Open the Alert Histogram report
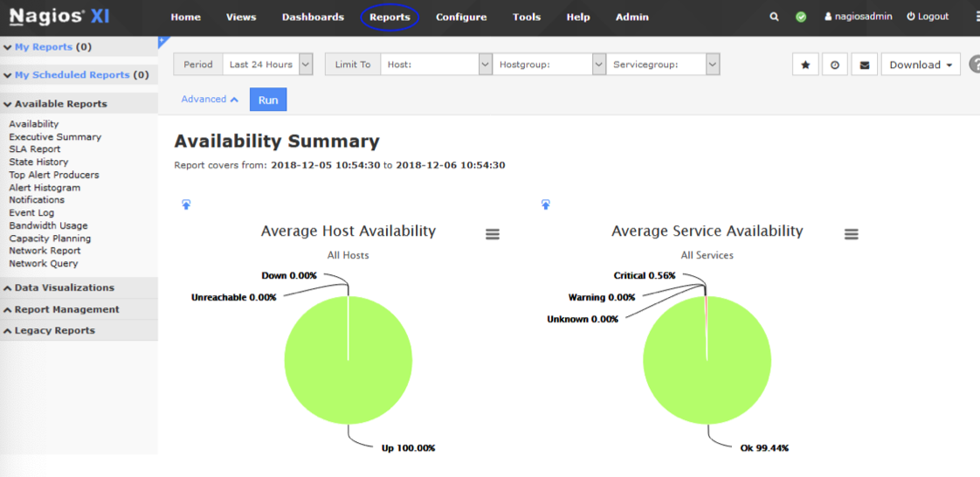This screenshot has width=980, height=477. pyautogui.click(x=45, y=188)
